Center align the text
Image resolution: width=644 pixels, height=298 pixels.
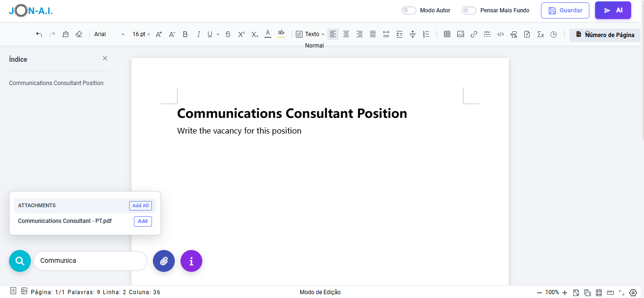[x=346, y=34]
